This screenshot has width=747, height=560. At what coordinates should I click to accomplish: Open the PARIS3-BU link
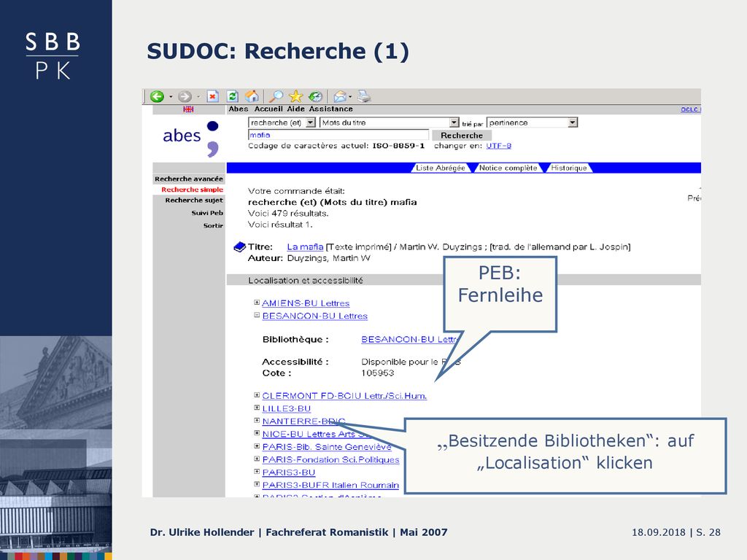tap(289, 472)
